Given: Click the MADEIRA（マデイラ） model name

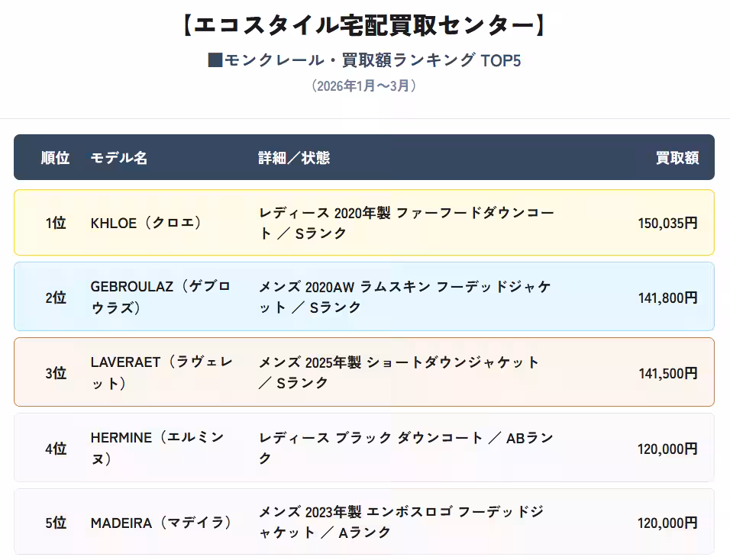Looking at the screenshot, I should [x=160, y=523].
